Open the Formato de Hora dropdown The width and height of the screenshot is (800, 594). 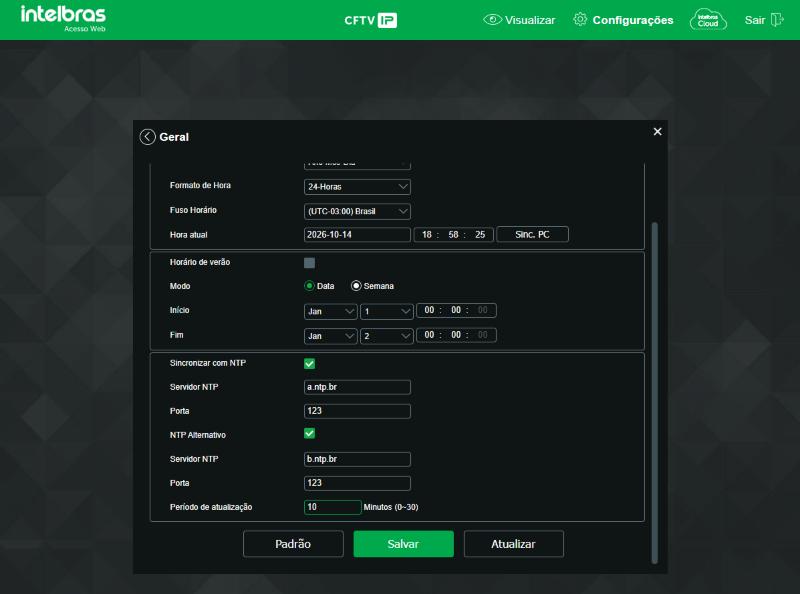357,187
